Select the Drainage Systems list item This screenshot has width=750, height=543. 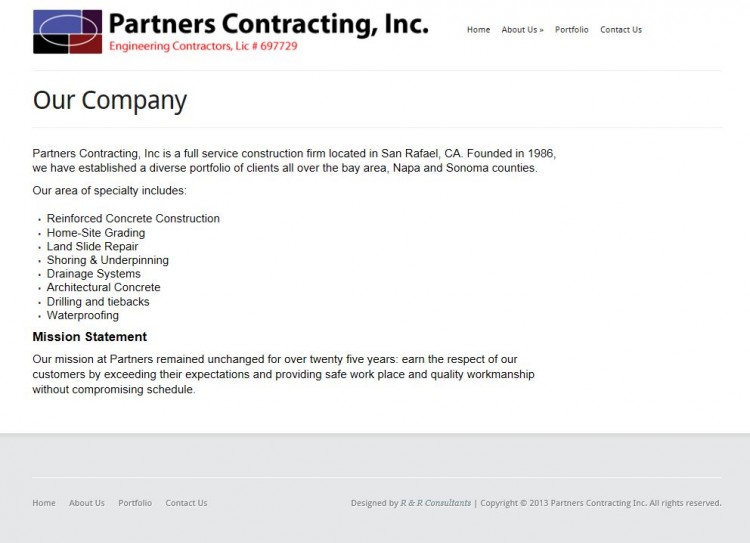[94, 274]
